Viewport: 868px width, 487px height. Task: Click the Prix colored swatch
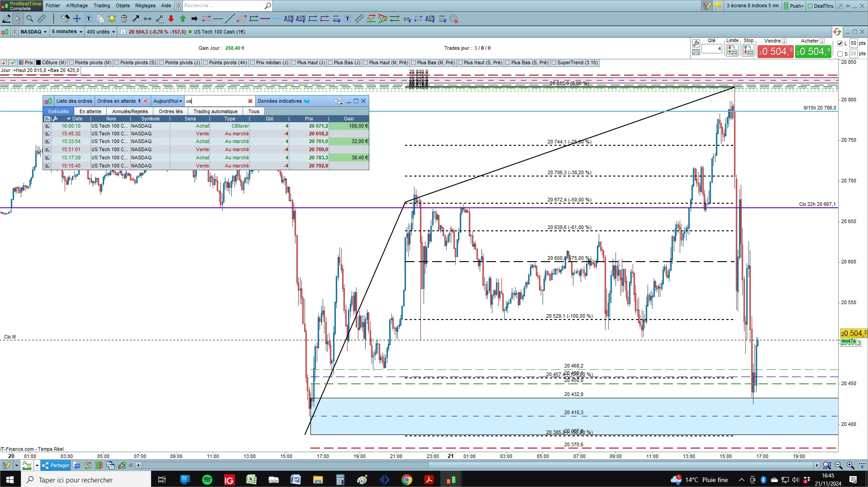pos(21,62)
